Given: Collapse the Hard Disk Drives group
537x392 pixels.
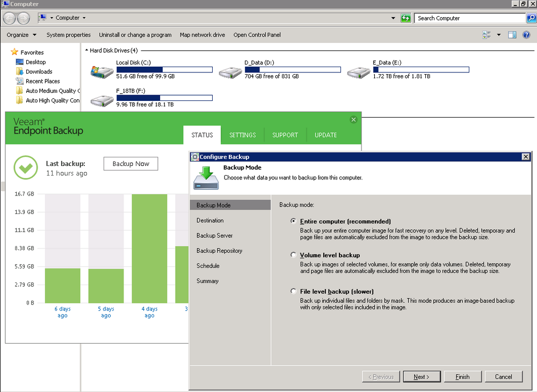Looking at the screenshot, I should point(86,50).
